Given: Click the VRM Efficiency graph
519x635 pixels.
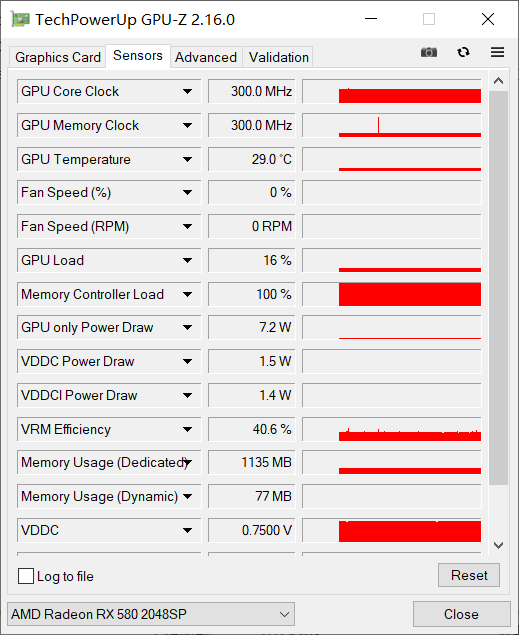Looking at the screenshot, I should coord(392,429).
